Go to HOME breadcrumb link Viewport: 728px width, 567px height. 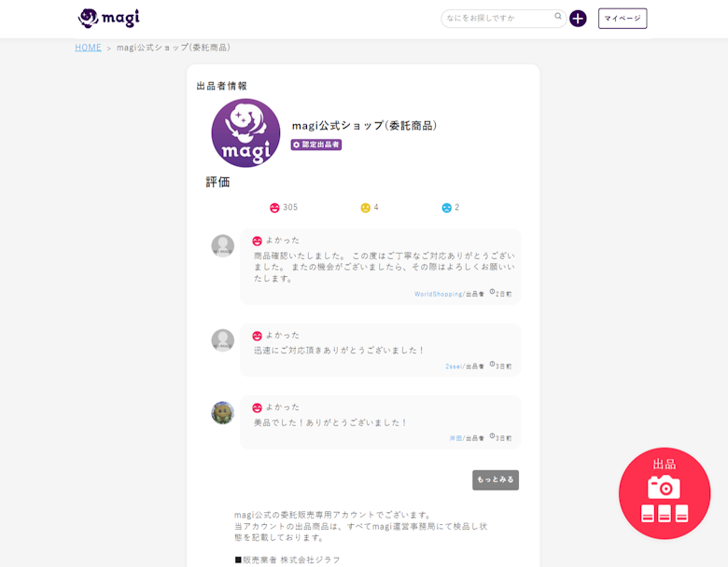pyautogui.click(x=89, y=48)
